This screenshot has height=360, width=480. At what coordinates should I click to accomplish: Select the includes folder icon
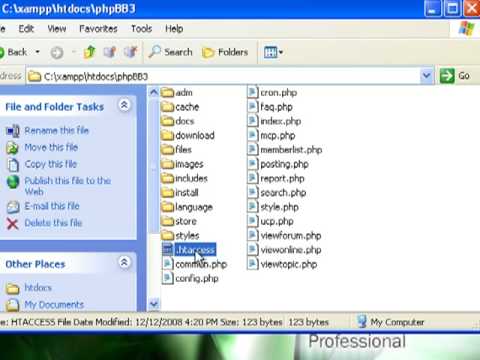pos(168,178)
